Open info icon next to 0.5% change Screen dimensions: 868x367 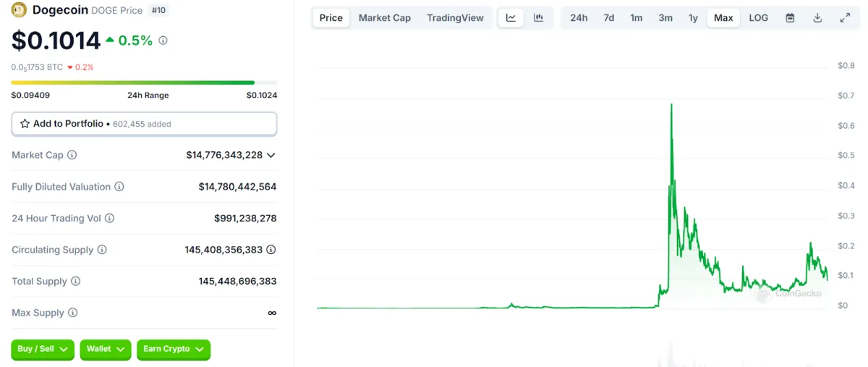(x=163, y=41)
